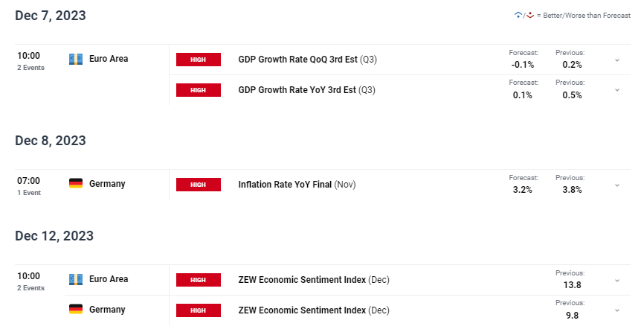The height and width of the screenshot is (335, 644).
Task: Expand Germany ZEW Economic Sentiment row
Action: point(617,310)
